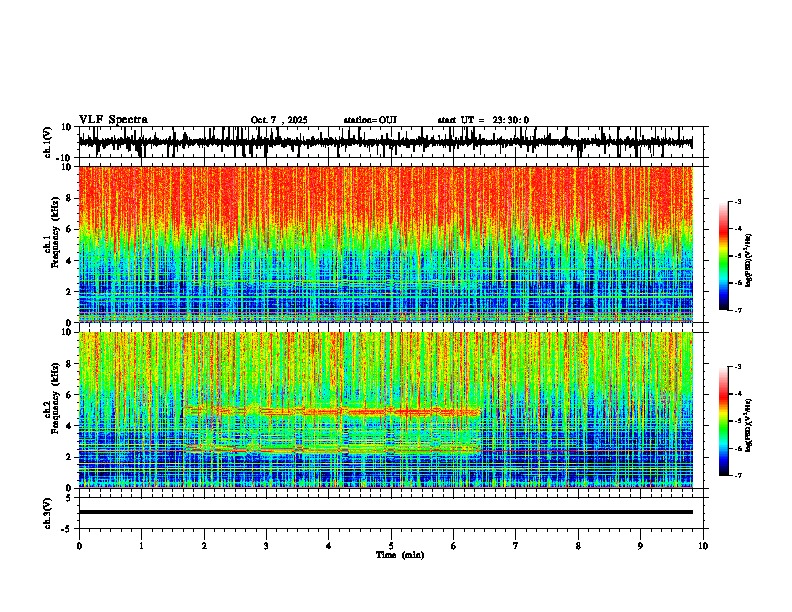The image size is (792, 612).
Task: Click time axis tick label "2"
Action: coord(204,546)
